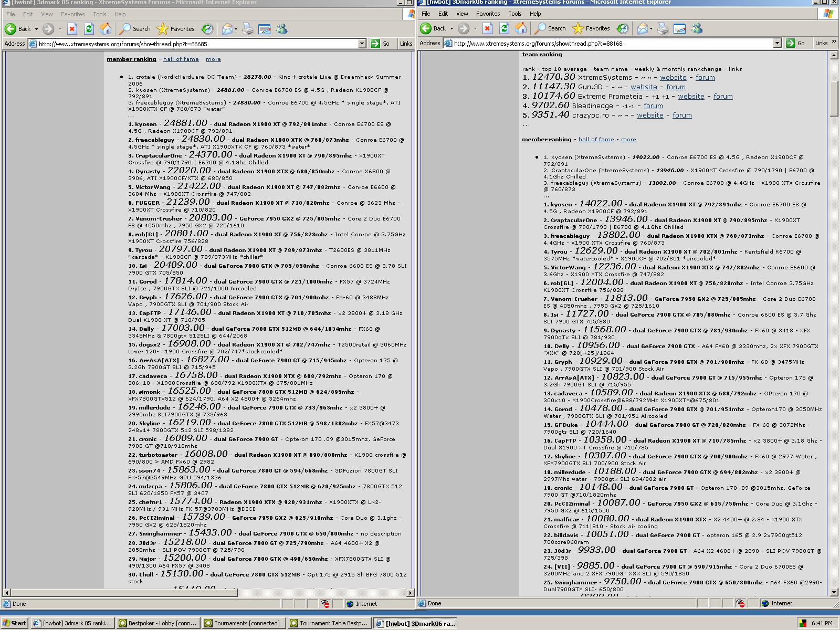Click Stop icon in right 3DMark06 window
Viewport: 840px width, 630px height.
tap(488, 28)
